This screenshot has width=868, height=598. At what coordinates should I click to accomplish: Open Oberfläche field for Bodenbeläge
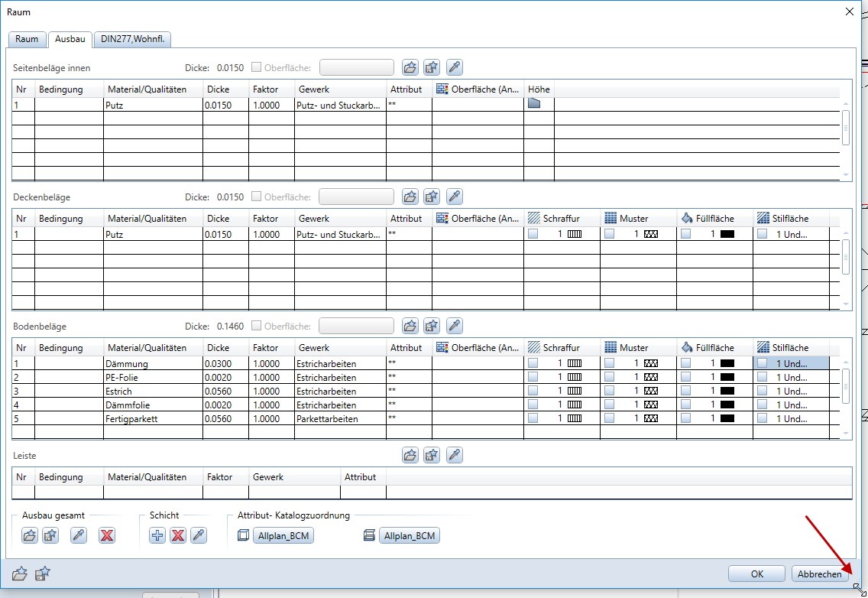click(357, 326)
